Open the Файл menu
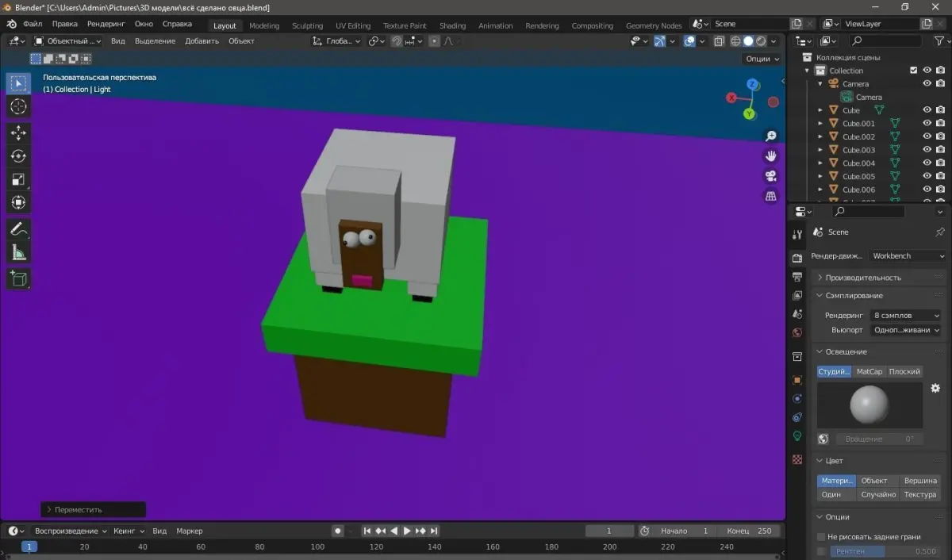The height and width of the screenshot is (560, 952). pos(33,24)
